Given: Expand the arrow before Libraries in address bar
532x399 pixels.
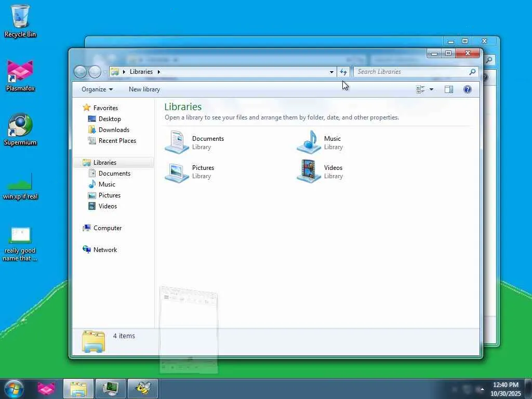Looking at the screenshot, I should coord(124,72).
